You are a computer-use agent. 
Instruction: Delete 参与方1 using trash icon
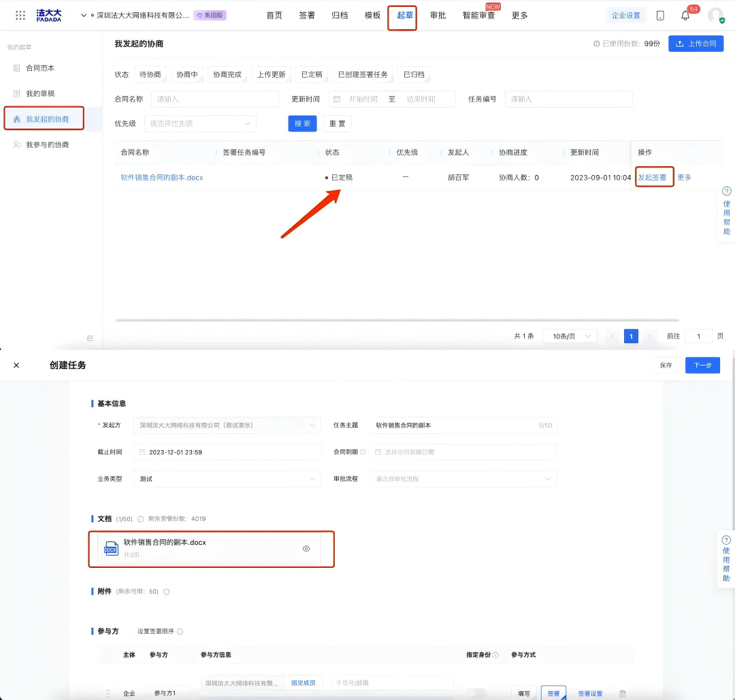[622, 693]
